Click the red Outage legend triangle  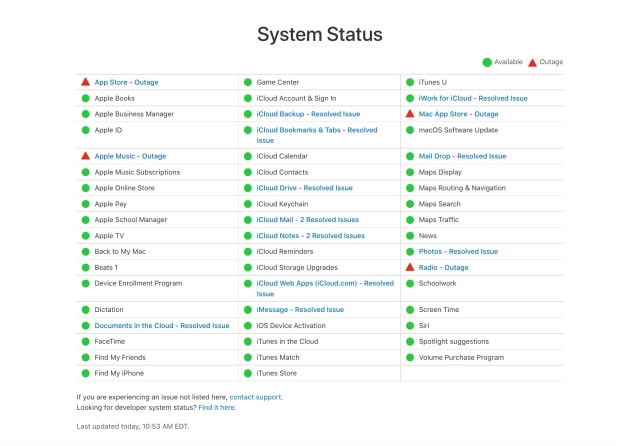pyautogui.click(x=532, y=62)
